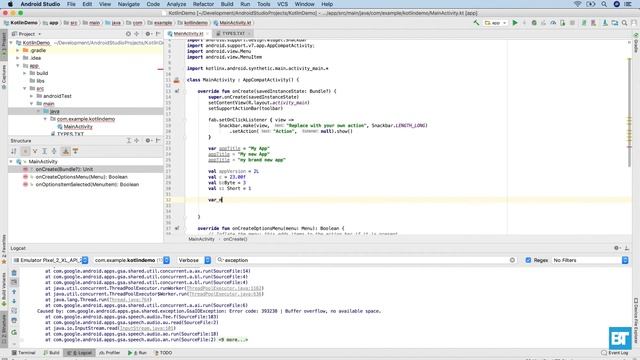Click the scroll down arrow in Logcat sidebar

point(14,301)
